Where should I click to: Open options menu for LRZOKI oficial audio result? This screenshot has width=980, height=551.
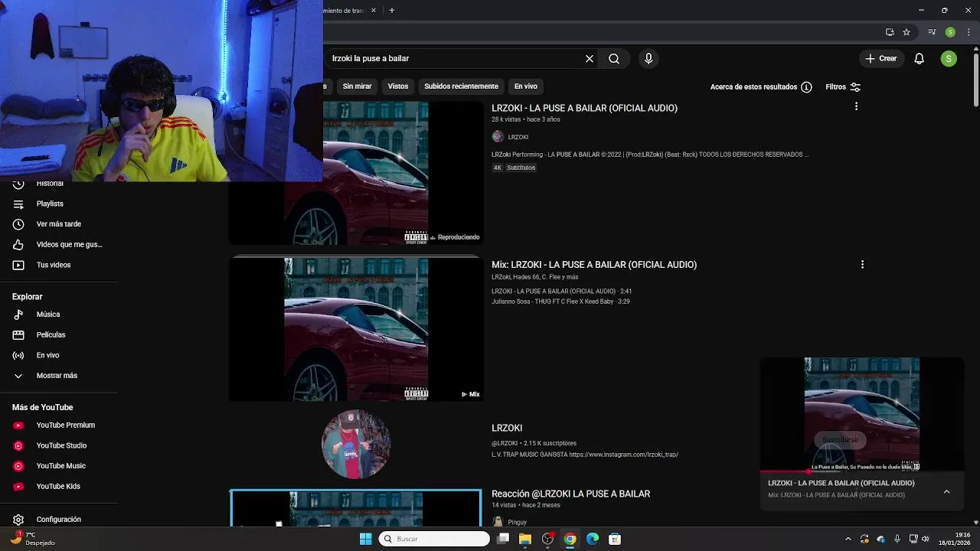pyautogui.click(x=856, y=106)
